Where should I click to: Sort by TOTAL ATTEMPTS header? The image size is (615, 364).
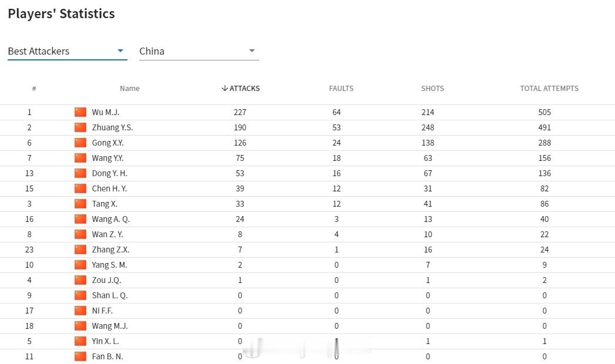coord(549,88)
